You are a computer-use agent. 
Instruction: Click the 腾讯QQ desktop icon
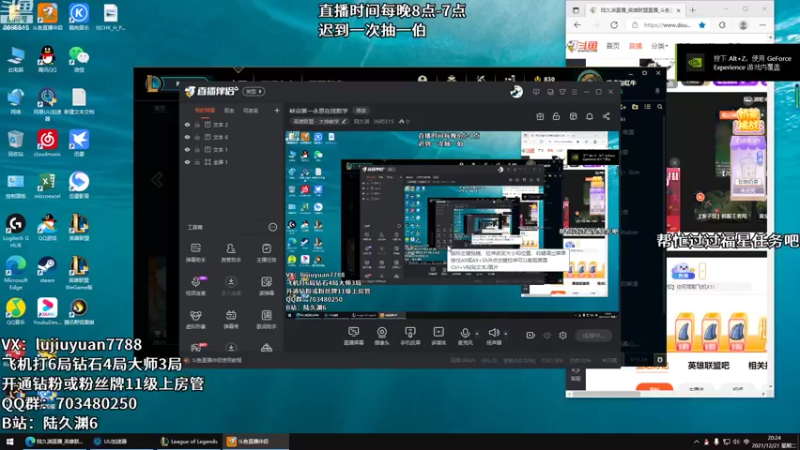(x=47, y=59)
